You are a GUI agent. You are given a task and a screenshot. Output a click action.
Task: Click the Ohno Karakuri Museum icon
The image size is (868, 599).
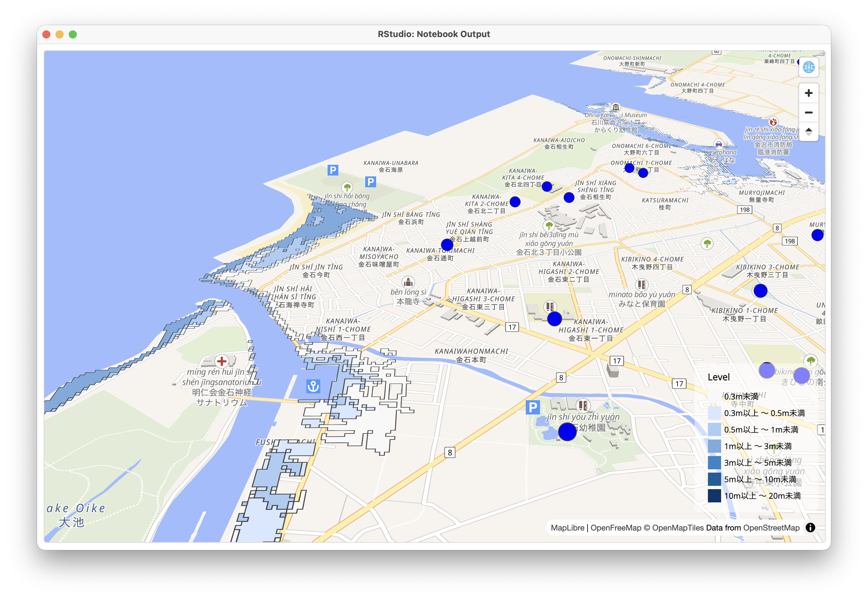click(616, 107)
